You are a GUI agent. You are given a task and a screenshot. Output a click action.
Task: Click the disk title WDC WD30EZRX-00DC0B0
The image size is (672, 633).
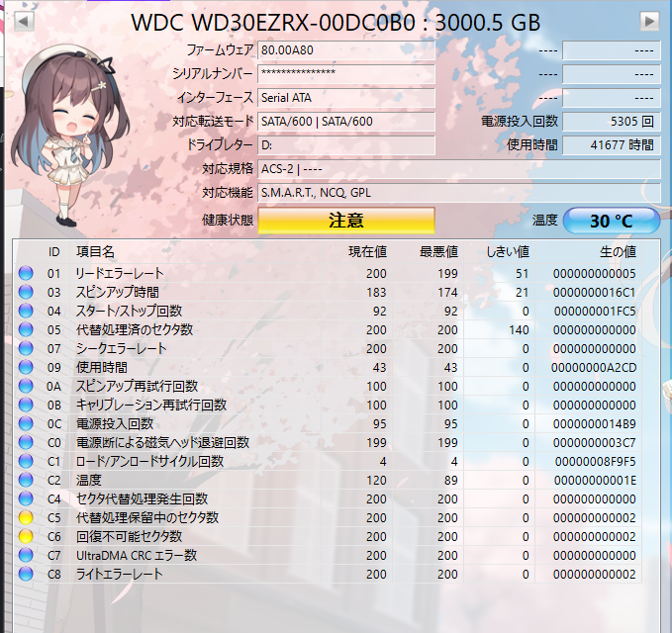coord(273,23)
